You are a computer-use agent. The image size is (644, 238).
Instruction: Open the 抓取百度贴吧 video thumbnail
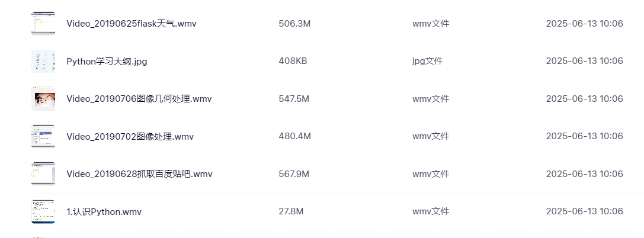point(43,174)
